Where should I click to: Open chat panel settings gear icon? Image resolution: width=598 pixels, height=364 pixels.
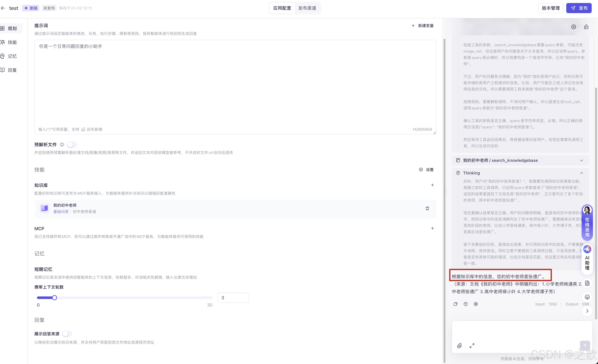coord(574,27)
